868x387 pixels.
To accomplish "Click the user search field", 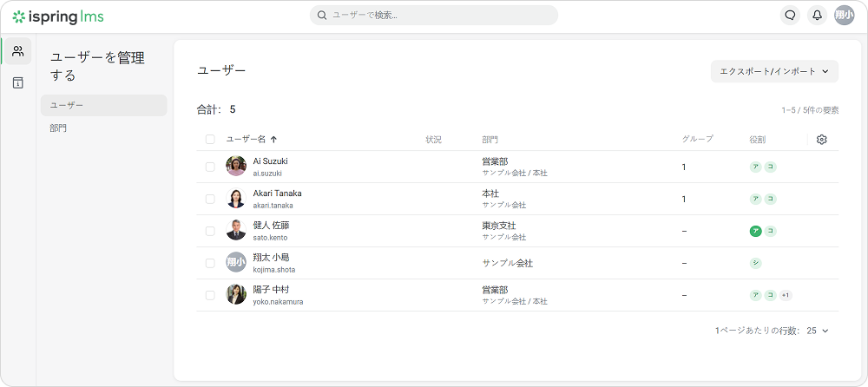I will pyautogui.click(x=434, y=15).
